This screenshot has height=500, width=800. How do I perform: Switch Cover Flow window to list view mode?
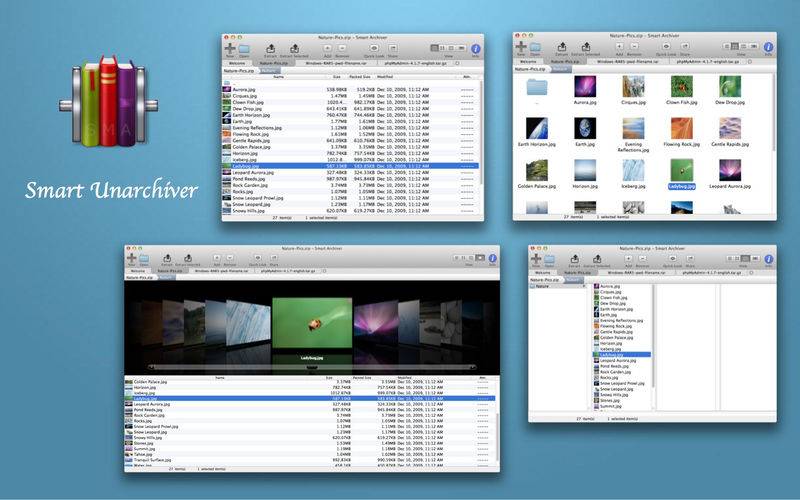[457, 258]
